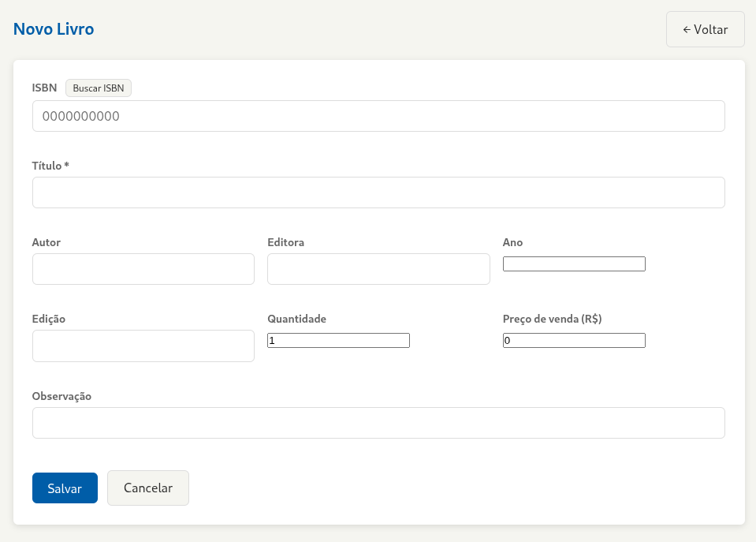Image resolution: width=756 pixels, height=542 pixels.
Task: Select the Quantidade number input
Action: [338, 341]
